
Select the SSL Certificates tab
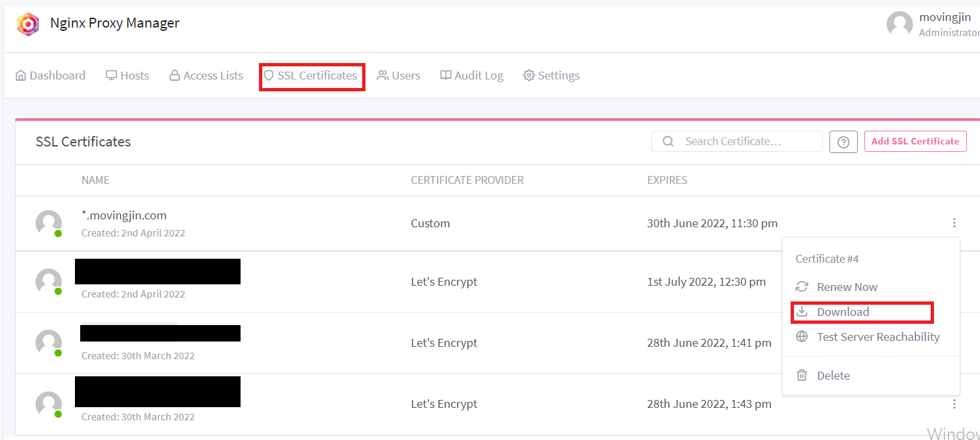coord(311,76)
